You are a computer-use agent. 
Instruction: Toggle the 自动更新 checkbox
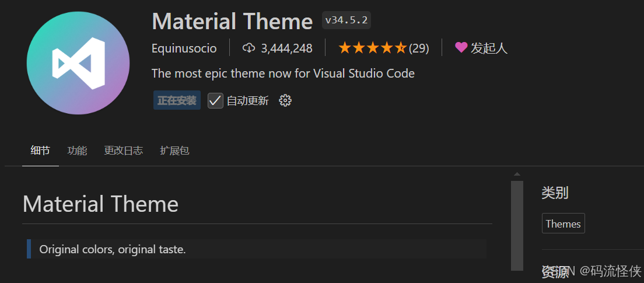click(x=215, y=100)
